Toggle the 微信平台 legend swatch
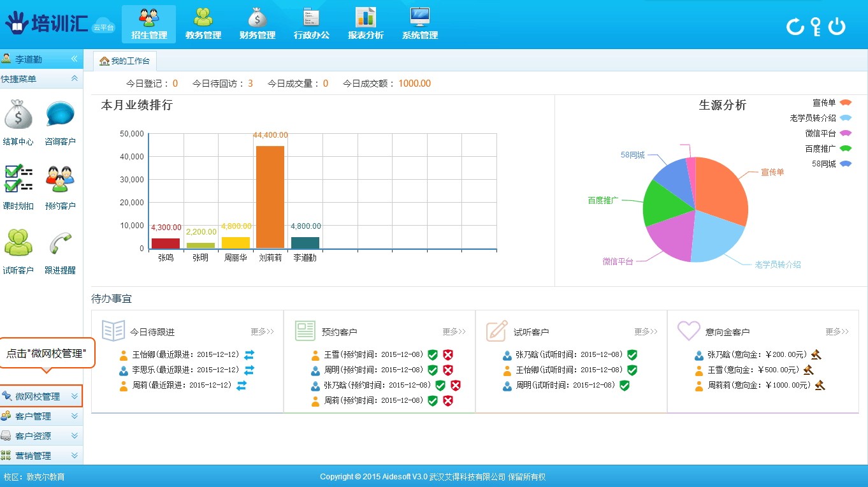This screenshot has width=868, height=487. tap(846, 133)
